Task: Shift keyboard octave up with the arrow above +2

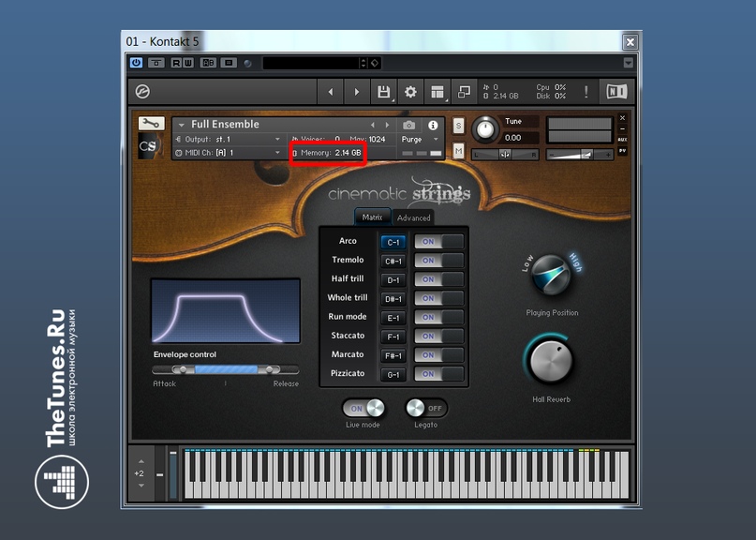Action: pyautogui.click(x=141, y=462)
